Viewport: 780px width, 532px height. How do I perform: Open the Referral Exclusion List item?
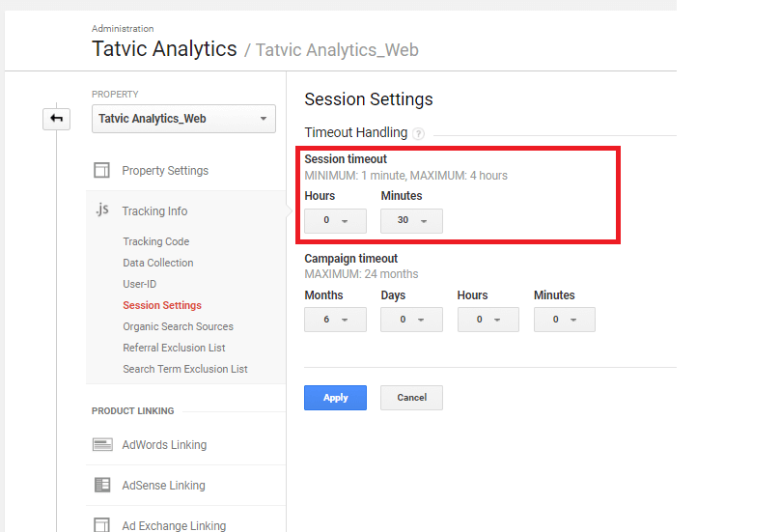coord(174,348)
